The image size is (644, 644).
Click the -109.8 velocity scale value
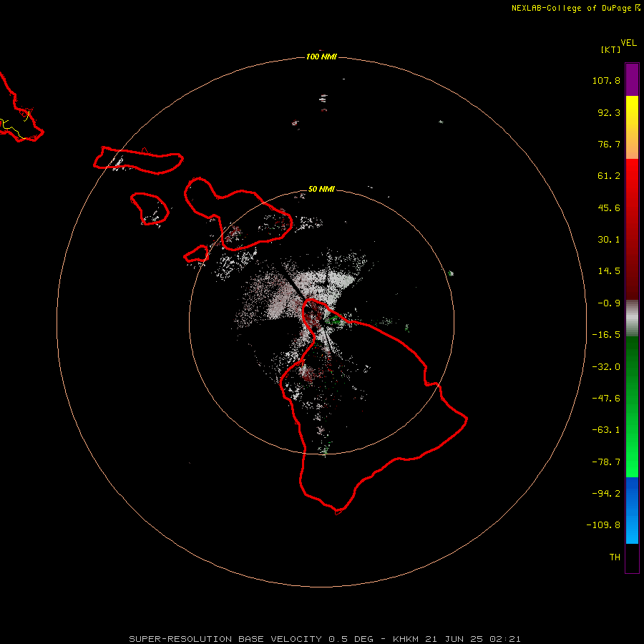point(603,525)
